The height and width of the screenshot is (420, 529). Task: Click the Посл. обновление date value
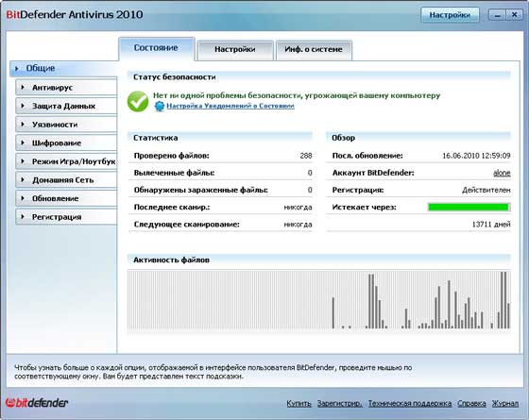(x=476, y=156)
